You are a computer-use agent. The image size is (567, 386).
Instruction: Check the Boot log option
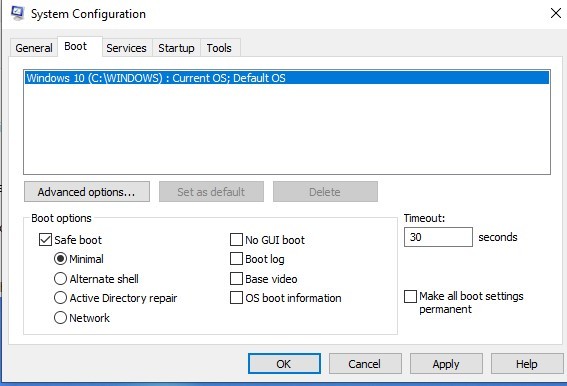pyautogui.click(x=236, y=259)
